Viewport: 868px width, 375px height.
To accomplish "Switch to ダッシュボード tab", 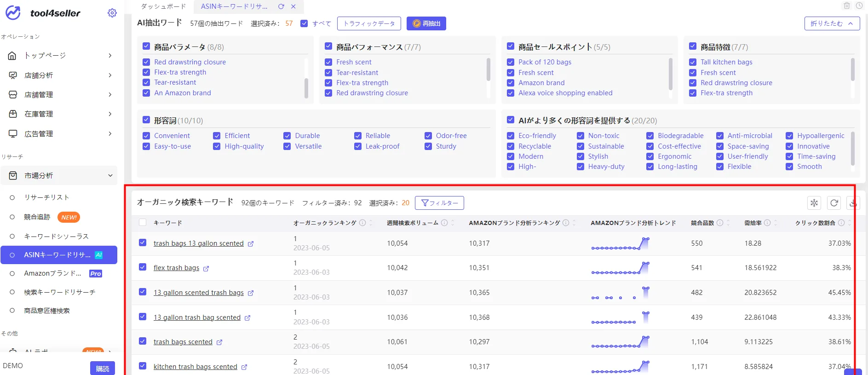I will 163,6.
